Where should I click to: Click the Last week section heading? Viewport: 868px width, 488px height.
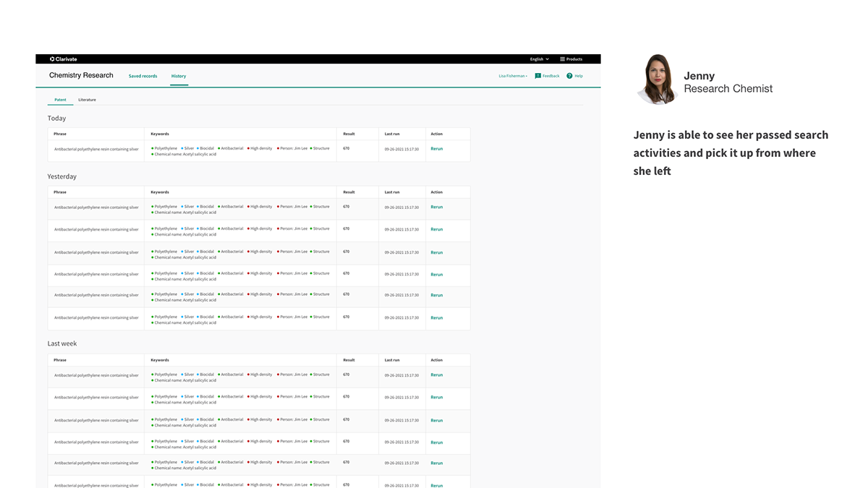pyautogui.click(x=62, y=344)
